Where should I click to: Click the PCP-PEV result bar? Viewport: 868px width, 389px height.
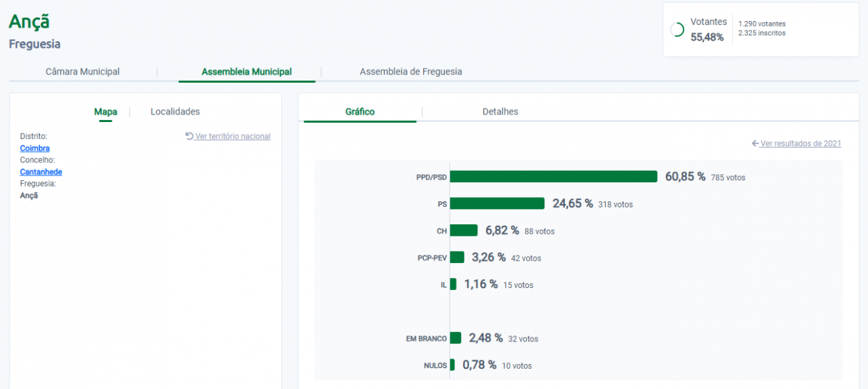pyautogui.click(x=457, y=258)
